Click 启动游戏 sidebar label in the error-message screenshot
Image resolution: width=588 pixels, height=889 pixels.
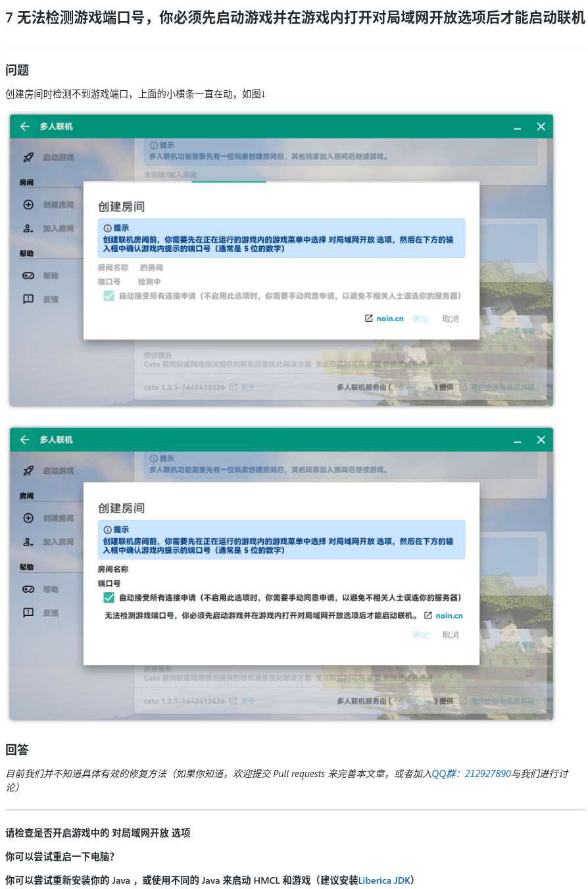(x=59, y=470)
